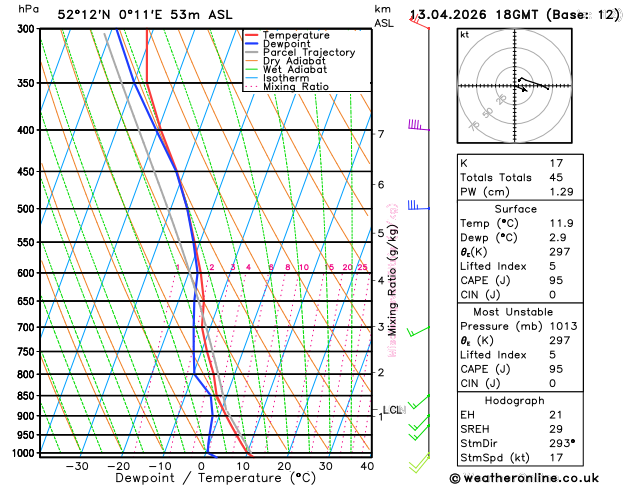Screen dimensions: 629x486
Task: Click the purple wind barb at 400 hPa
Action: [419, 125]
